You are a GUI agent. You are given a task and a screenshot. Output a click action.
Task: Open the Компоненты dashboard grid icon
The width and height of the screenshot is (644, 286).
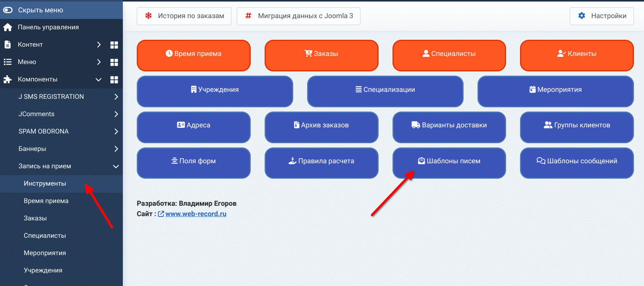coord(114,80)
